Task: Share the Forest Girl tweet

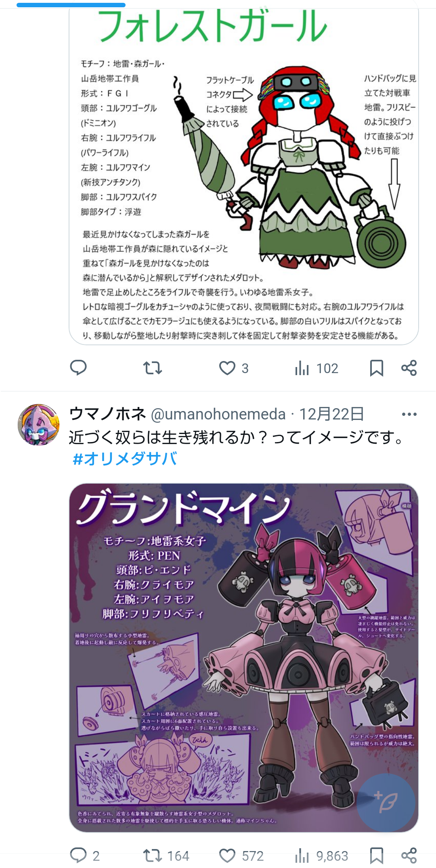Action: pos(409,368)
